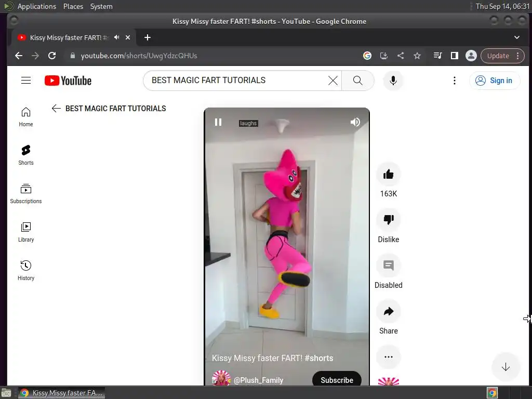Image resolution: width=532 pixels, height=399 pixels.
Task: Go back from BEST MAGIC FART TUTORIALS
Action: pos(56,109)
